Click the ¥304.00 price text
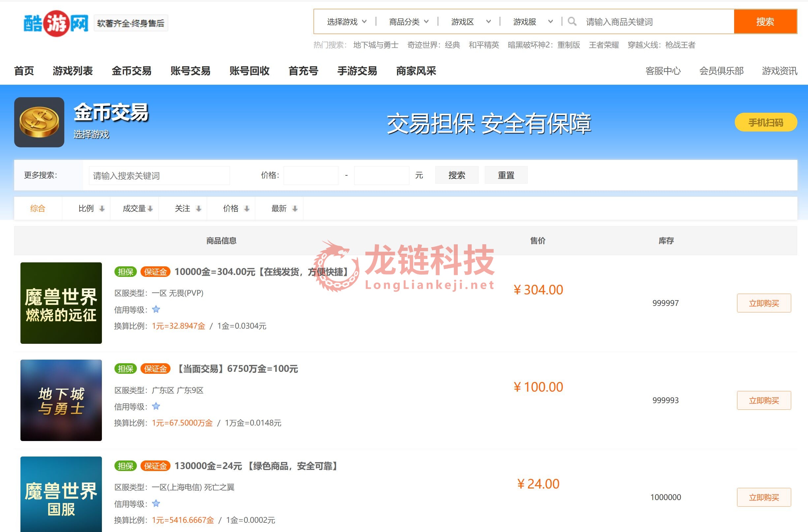 tap(539, 290)
